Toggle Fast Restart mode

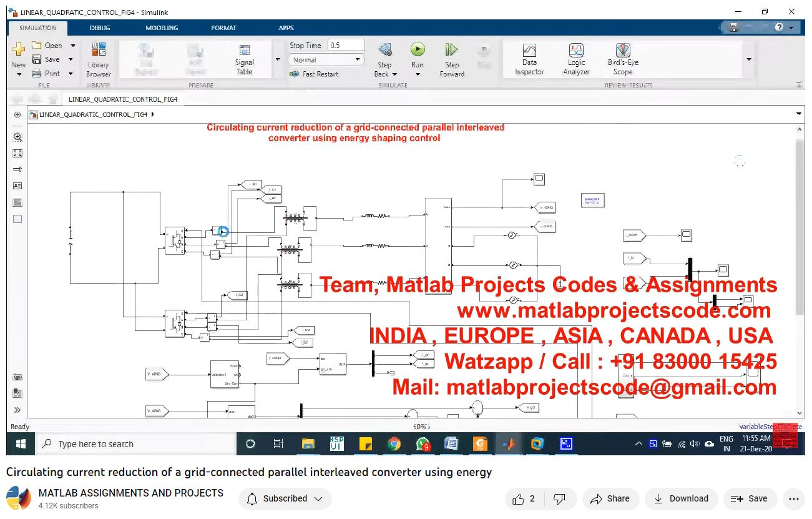(314, 74)
